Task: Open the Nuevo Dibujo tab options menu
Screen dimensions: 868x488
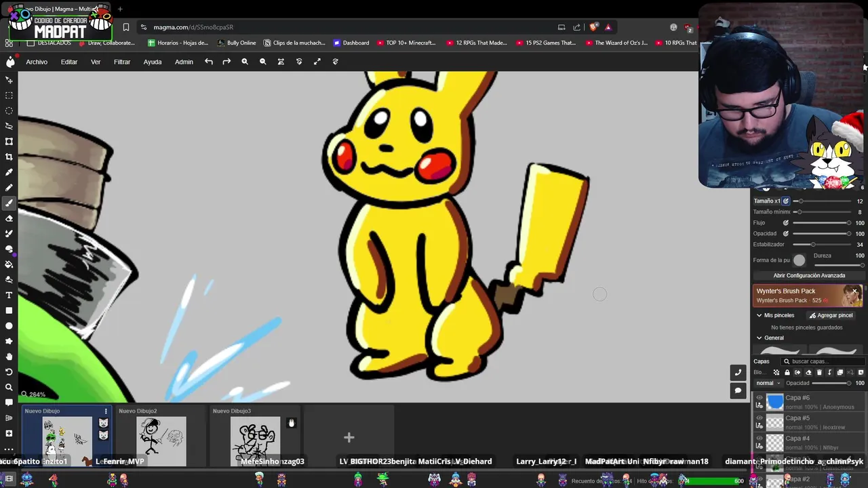Action: (x=106, y=411)
